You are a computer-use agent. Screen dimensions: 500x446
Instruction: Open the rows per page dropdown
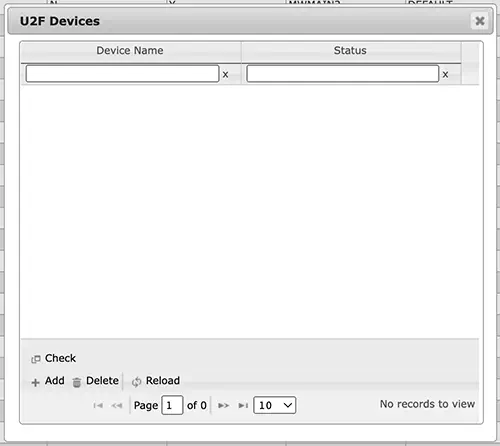click(275, 405)
